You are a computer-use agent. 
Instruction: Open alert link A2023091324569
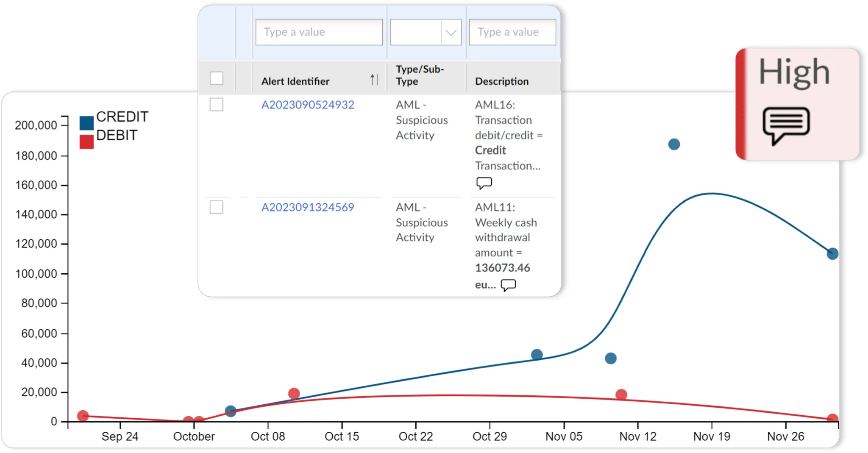pos(308,207)
